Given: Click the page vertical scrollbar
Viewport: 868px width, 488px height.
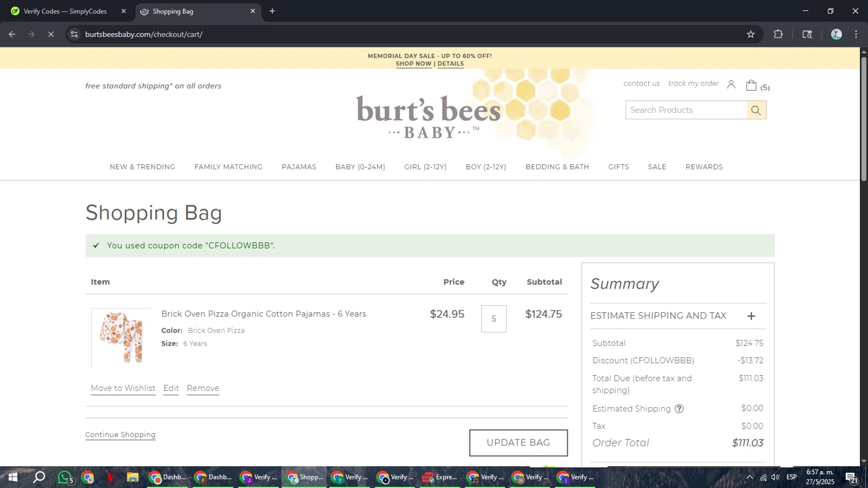Looking at the screenshot, I should pyautogui.click(x=863, y=119).
